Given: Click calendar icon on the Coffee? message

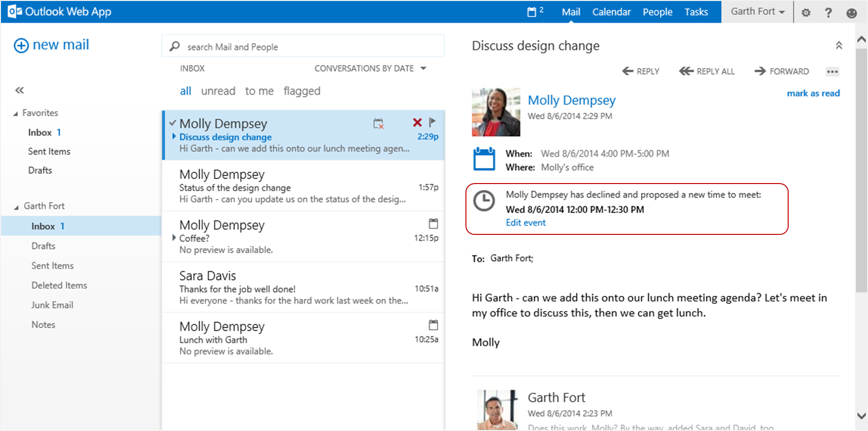Looking at the screenshot, I should click(433, 223).
